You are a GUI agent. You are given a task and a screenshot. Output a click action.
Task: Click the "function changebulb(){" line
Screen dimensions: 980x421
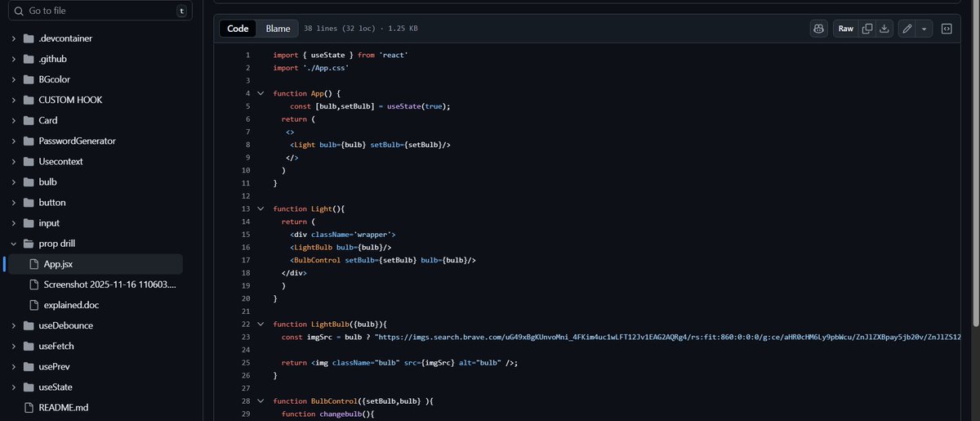tap(327, 414)
